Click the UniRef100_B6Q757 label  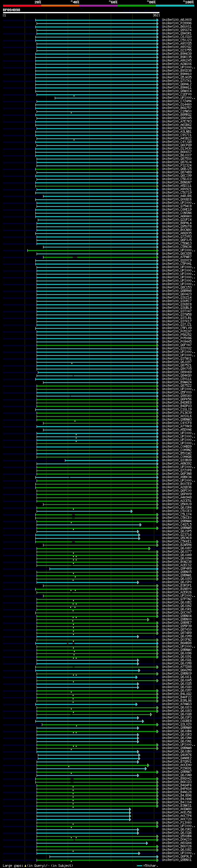(177, 108)
